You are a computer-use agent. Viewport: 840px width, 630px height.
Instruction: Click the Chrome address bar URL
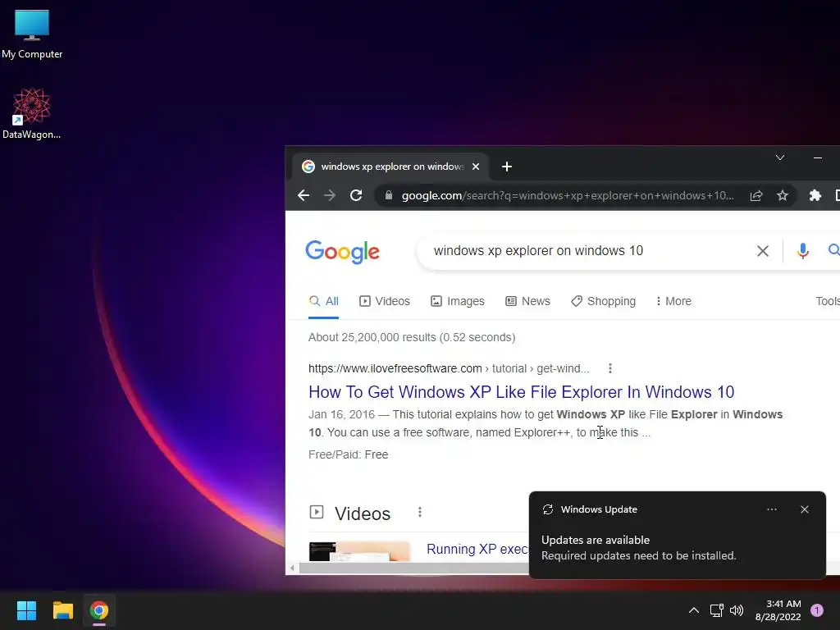pyautogui.click(x=568, y=195)
